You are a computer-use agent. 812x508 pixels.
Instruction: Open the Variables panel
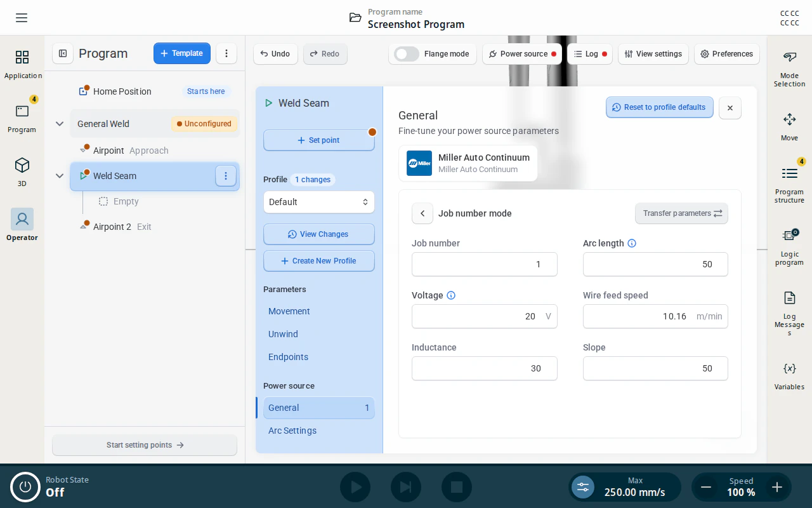click(789, 376)
